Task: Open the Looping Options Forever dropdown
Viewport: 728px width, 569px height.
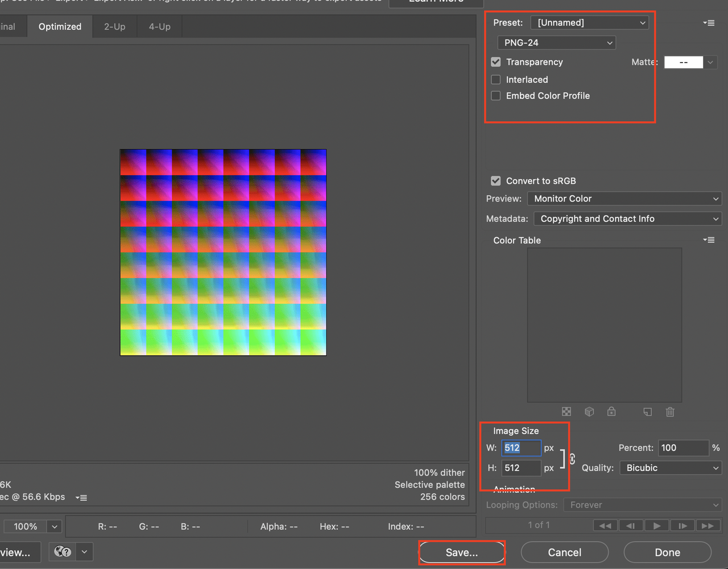Action: [643, 505]
